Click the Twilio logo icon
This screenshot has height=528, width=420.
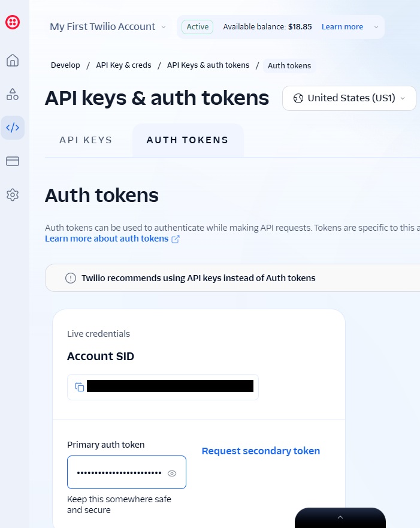[13, 22]
